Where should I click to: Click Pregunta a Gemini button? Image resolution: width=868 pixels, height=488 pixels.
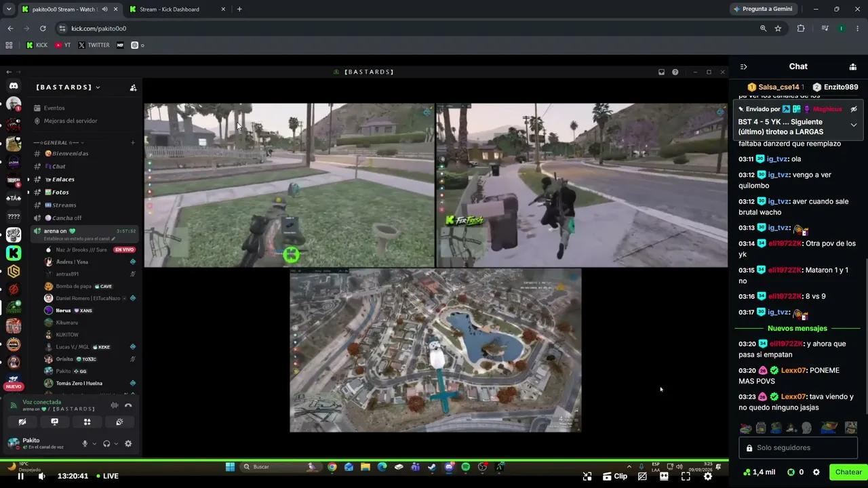[x=762, y=9]
